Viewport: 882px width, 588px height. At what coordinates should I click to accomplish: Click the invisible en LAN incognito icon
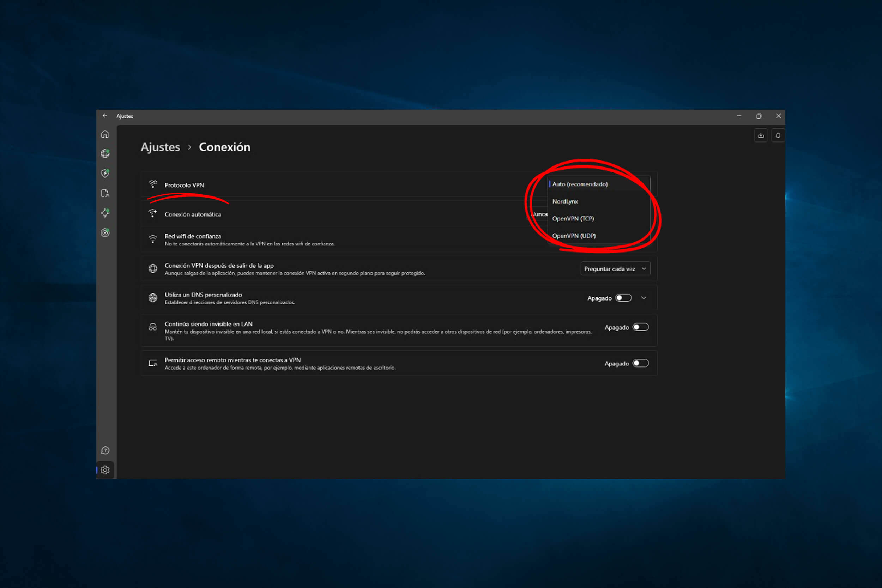pyautogui.click(x=153, y=327)
